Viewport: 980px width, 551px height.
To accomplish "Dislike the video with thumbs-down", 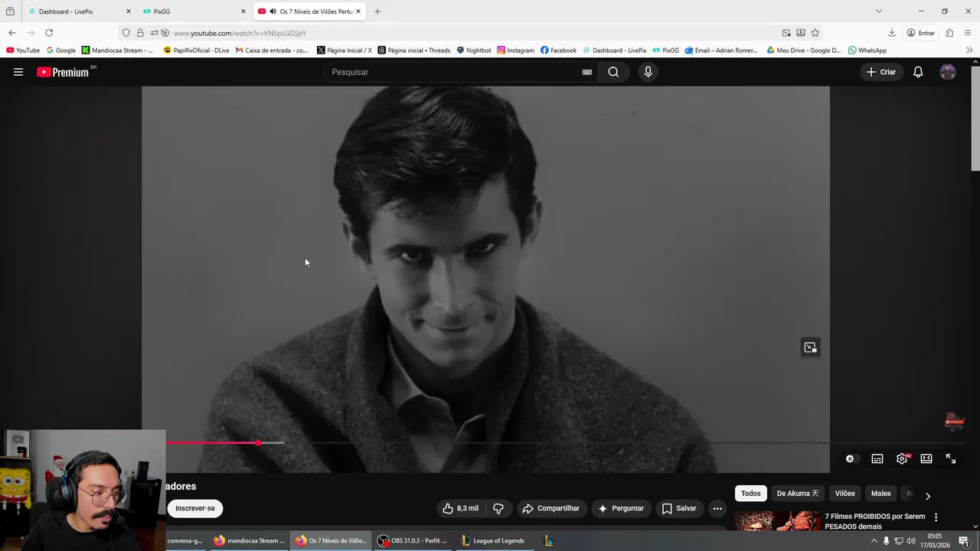I will click(x=498, y=508).
